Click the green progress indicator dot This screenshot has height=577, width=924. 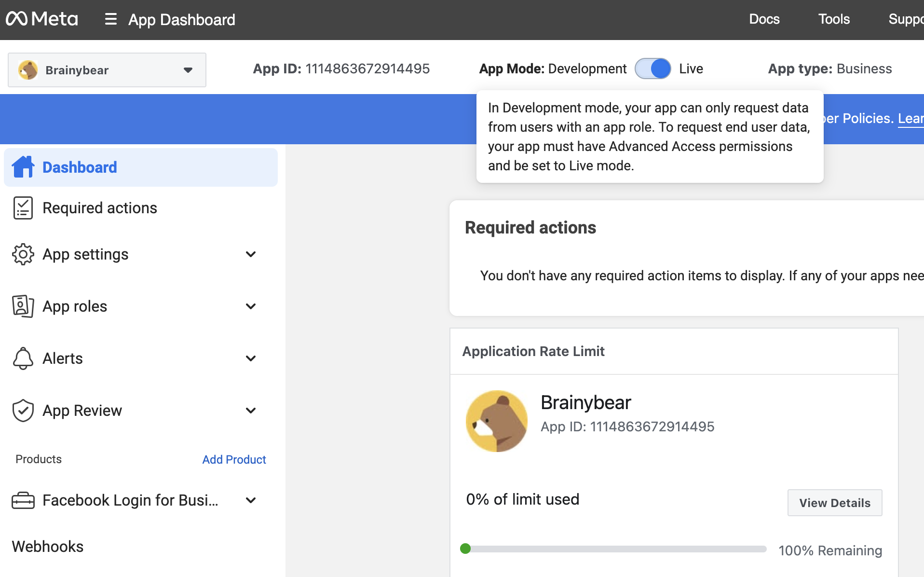(x=465, y=549)
